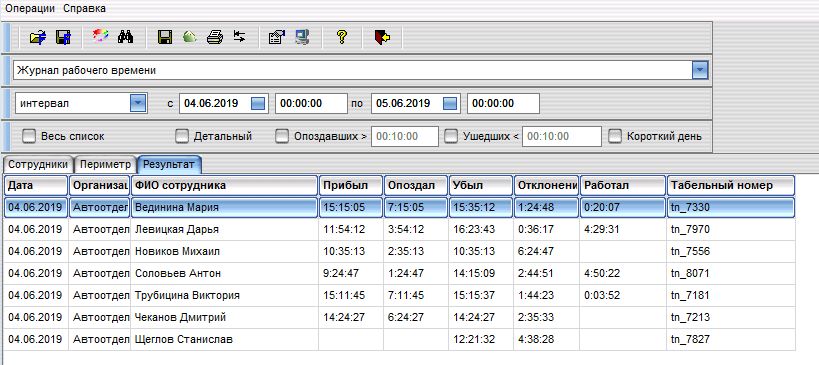Click the computer monitor icon
The height and width of the screenshot is (365, 819).
tap(302, 37)
